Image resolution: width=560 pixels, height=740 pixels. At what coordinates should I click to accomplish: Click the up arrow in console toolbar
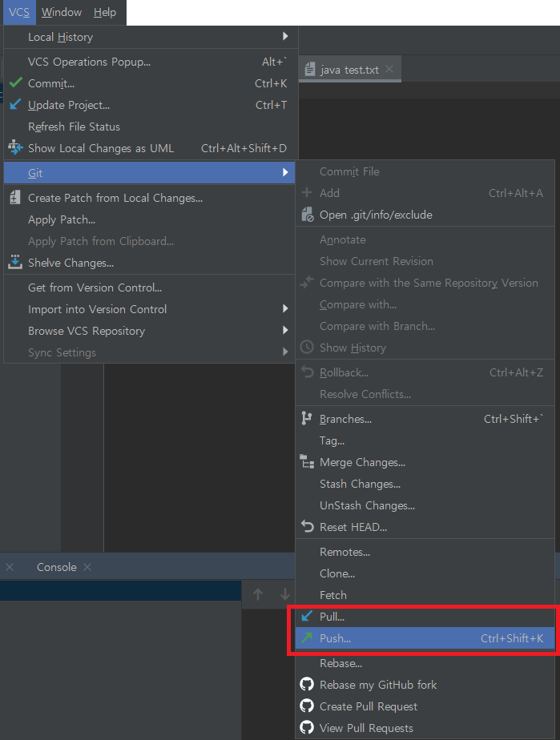click(x=258, y=594)
